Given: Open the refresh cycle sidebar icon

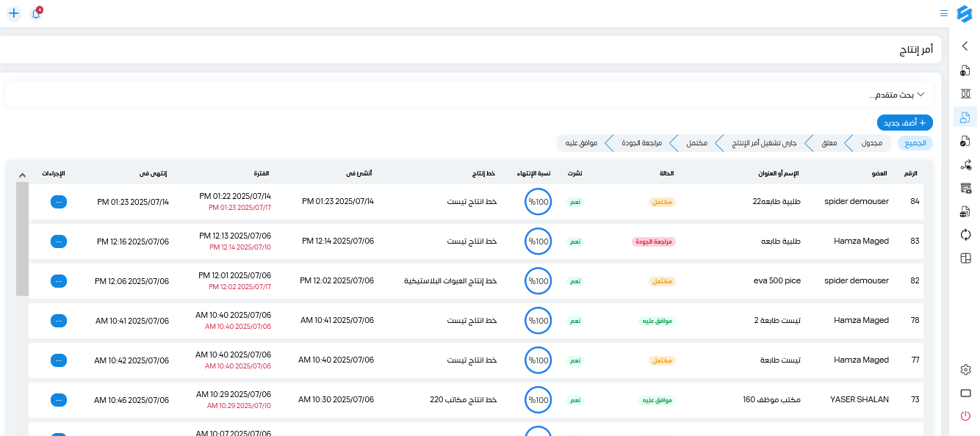Looking at the screenshot, I should [965, 234].
